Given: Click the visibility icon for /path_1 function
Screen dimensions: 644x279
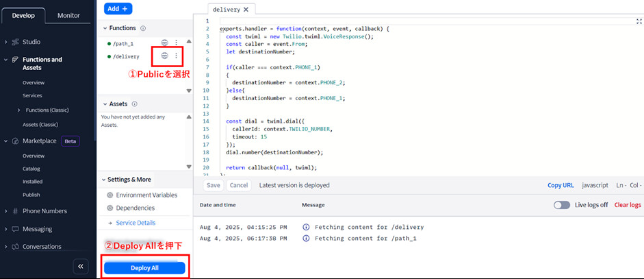Looking at the screenshot, I should [164, 43].
